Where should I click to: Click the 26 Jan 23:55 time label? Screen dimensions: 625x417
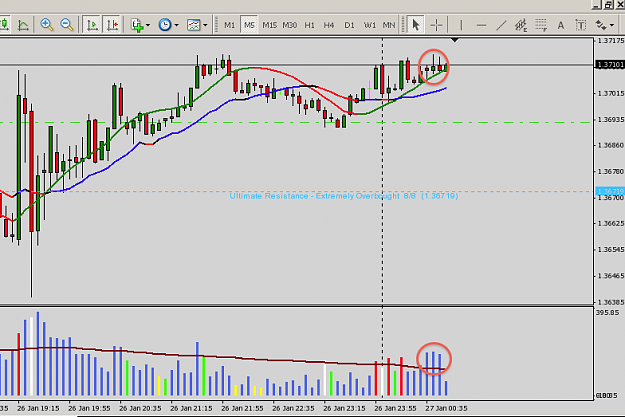(x=395, y=409)
